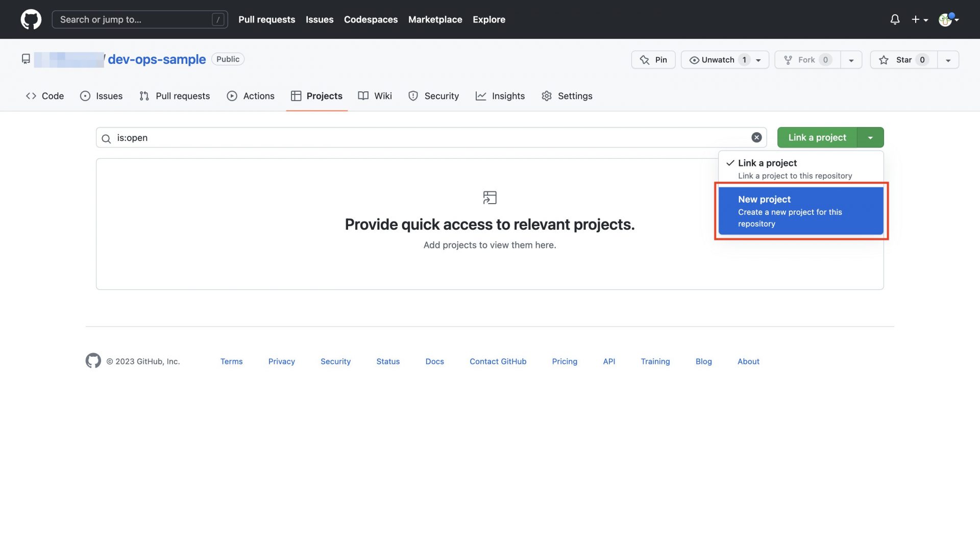Click the GitHub Octocat logo in header

click(x=31, y=19)
